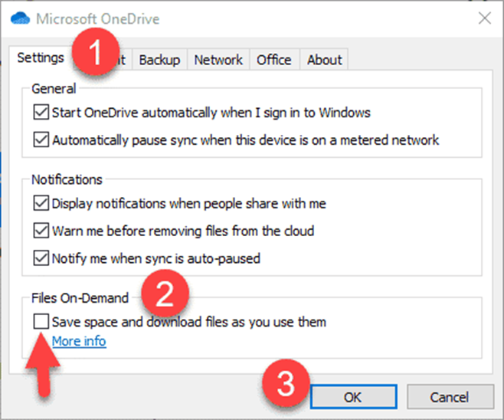Click the General group label

tap(54, 89)
